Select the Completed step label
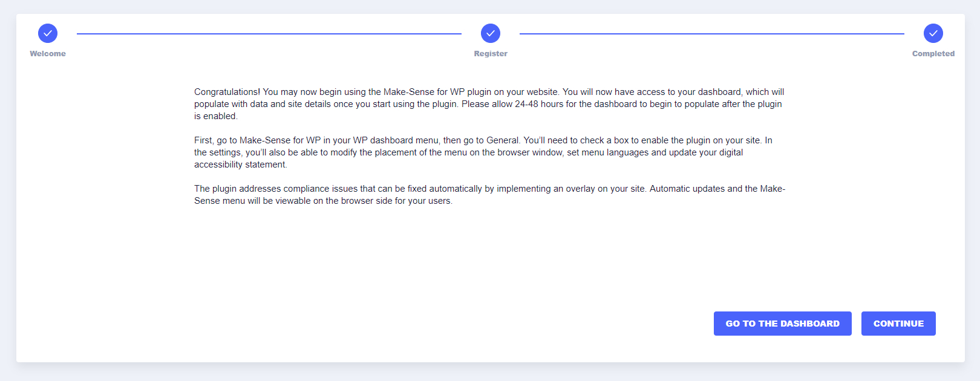 (x=933, y=54)
